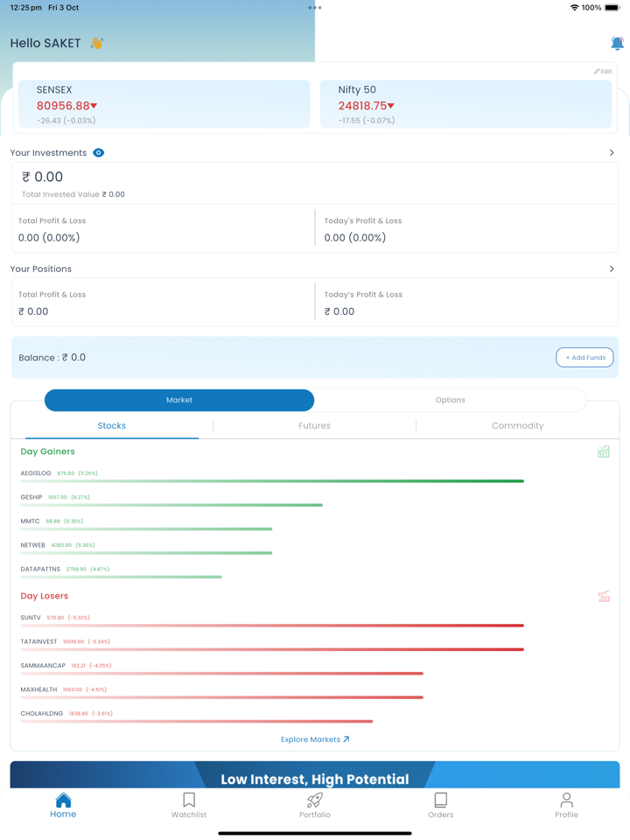
Task: Open Orders book icon in bottom bar
Action: [440, 800]
